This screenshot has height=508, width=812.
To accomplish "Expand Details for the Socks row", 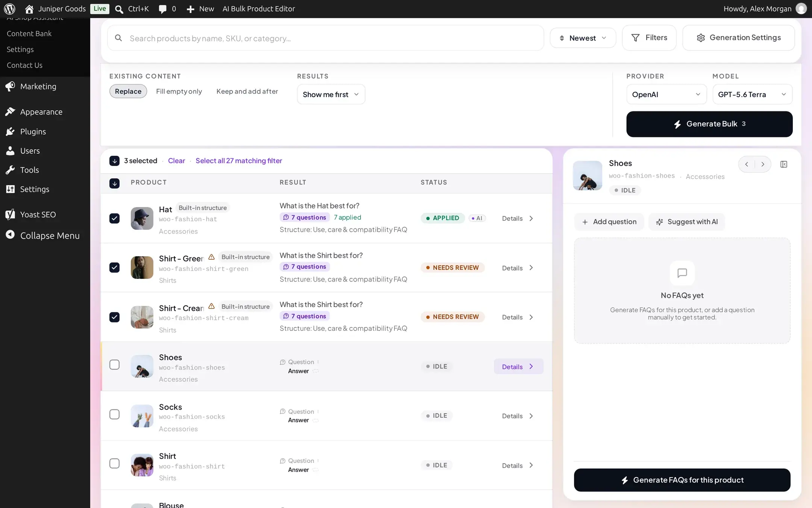I will pos(518,416).
